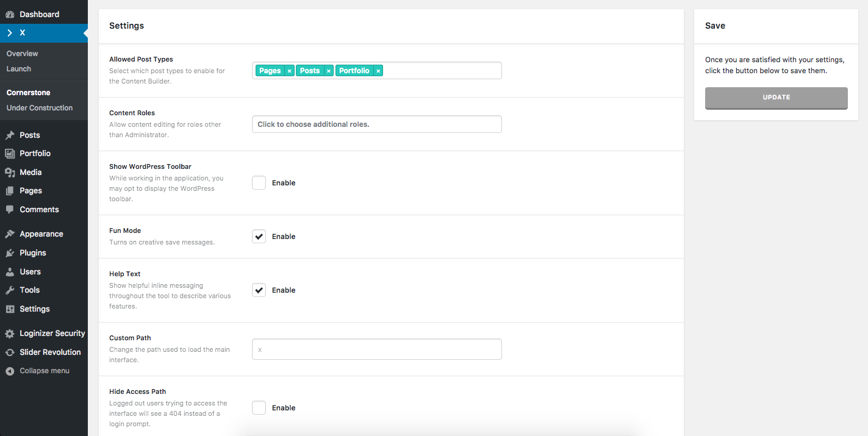Image resolution: width=868 pixels, height=436 pixels.
Task: Focus the Custom Path text field
Action: pyautogui.click(x=376, y=349)
